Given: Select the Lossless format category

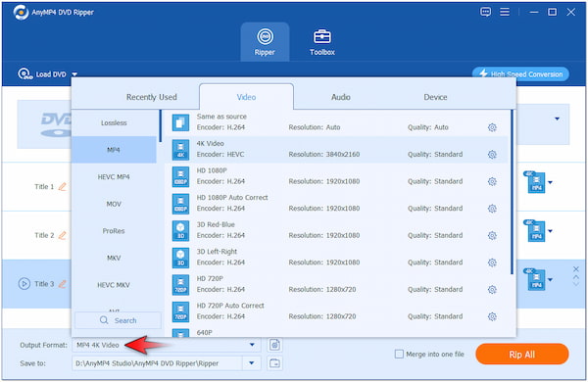Looking at the screenshot, I should click(114, 123).
